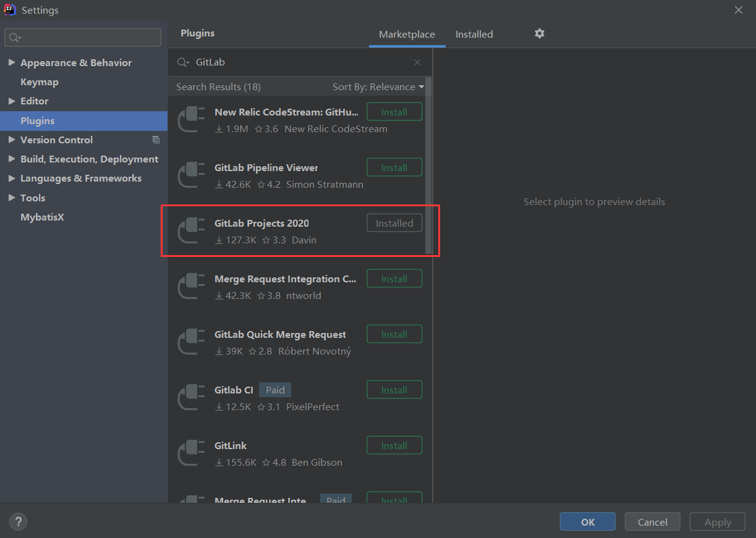Select the GitLab Projects 2020 plugin icon
The height and width of the screenshot is (538, 756).
(191, 231)
